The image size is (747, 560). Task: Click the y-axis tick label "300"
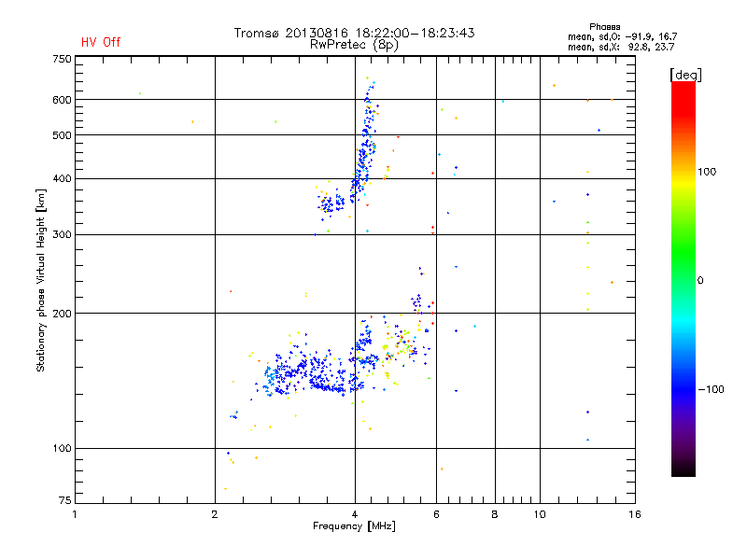(62, 235)
